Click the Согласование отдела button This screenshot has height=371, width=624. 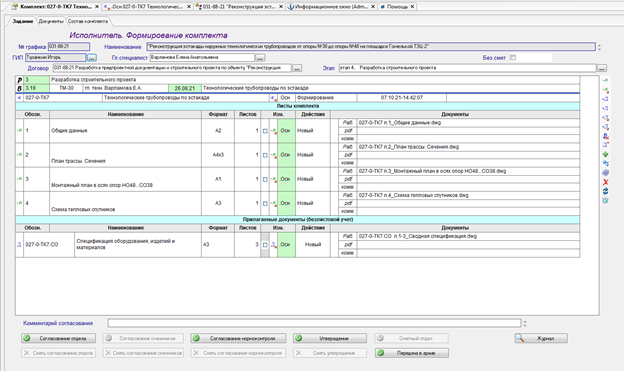(x=58, y=338)
